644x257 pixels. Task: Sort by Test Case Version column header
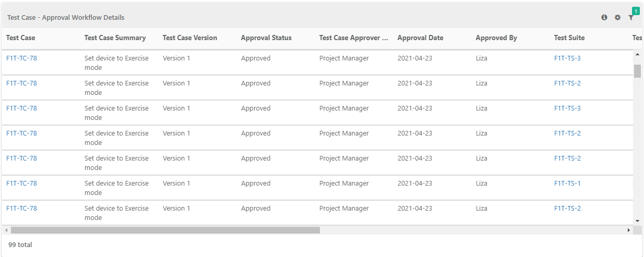(x=190, y=38)
